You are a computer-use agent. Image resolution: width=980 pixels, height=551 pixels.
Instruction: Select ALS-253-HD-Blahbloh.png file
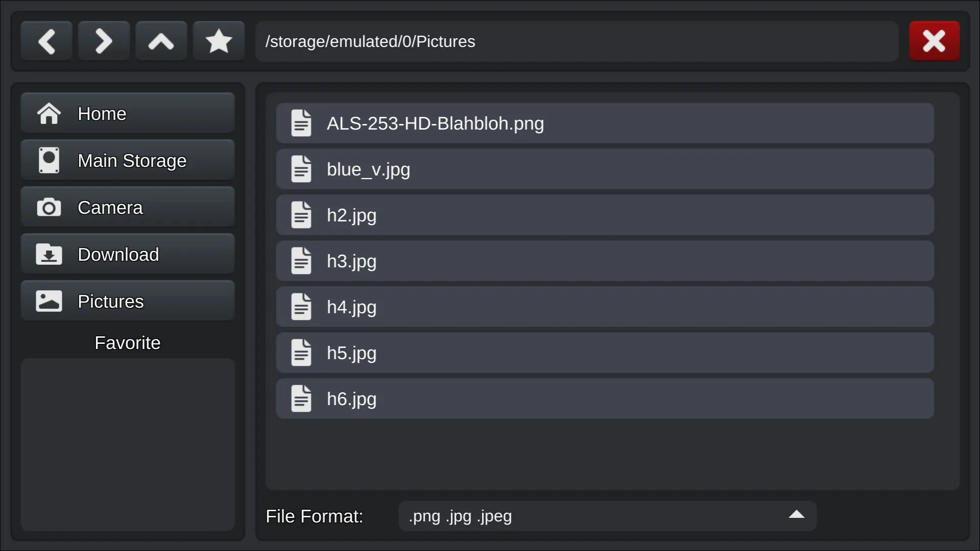(605, 123)
